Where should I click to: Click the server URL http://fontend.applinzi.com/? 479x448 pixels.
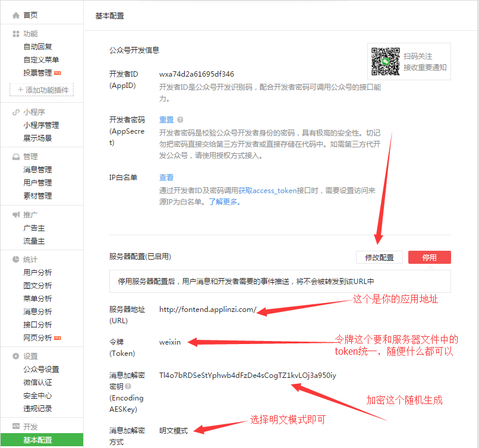tap(208, 310)
